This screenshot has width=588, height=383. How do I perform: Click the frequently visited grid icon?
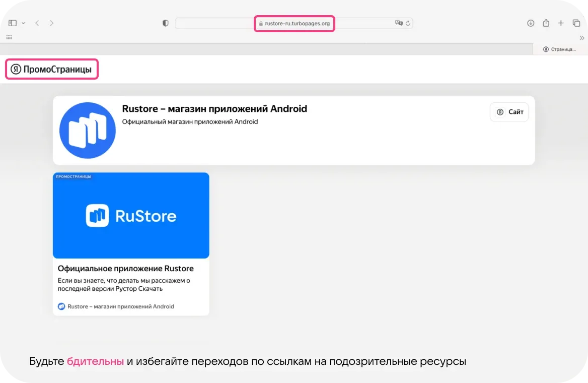(x=9, y=37)
